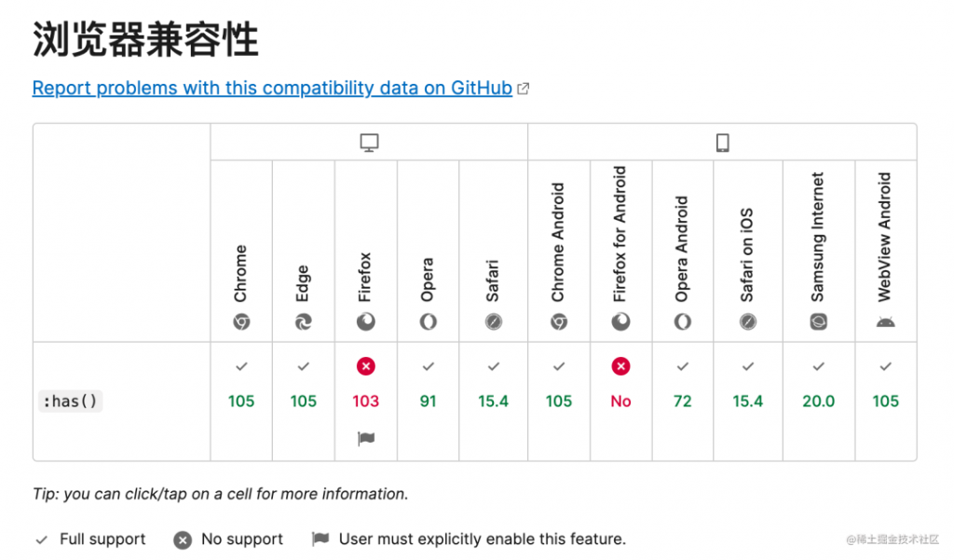Click the flag icon under Firefox 103
The height and width of the screenshot is (560, 954).
pyautogui.click(x=366, y=438)
